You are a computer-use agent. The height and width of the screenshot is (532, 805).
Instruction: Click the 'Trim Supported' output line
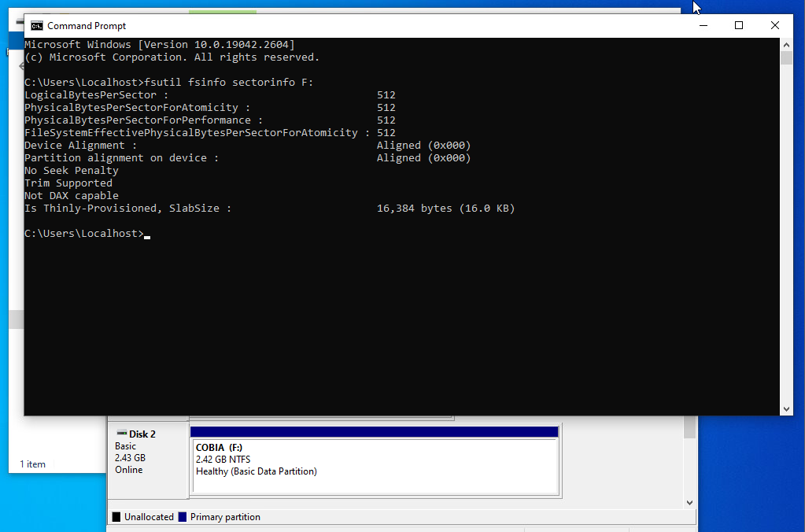coord(68,183)
